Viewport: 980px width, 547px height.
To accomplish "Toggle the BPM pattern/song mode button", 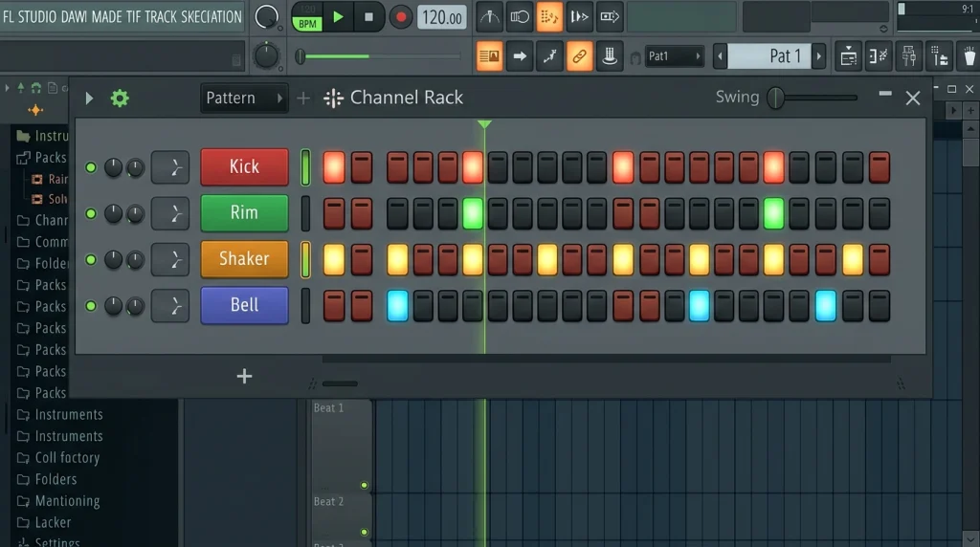I will click(307, 17).
